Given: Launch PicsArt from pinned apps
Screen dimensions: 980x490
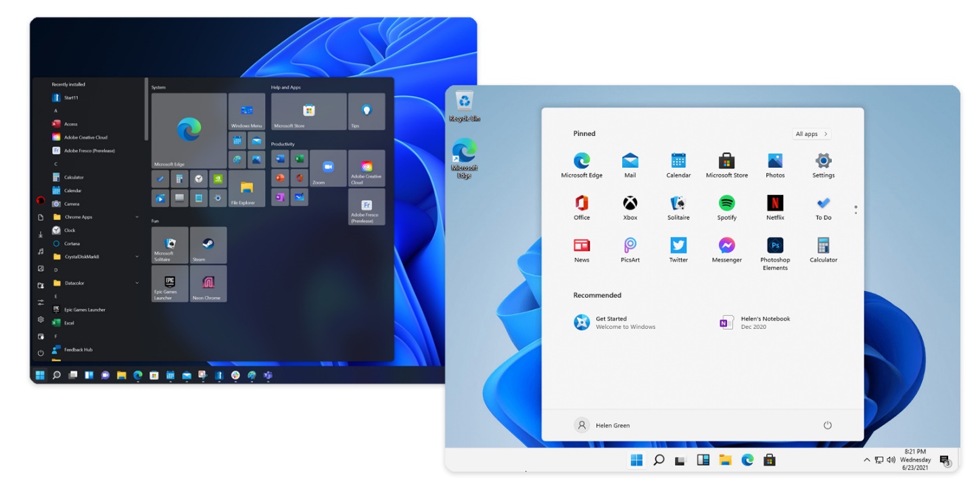Looking at the screenshot, I should coord(630,246).
